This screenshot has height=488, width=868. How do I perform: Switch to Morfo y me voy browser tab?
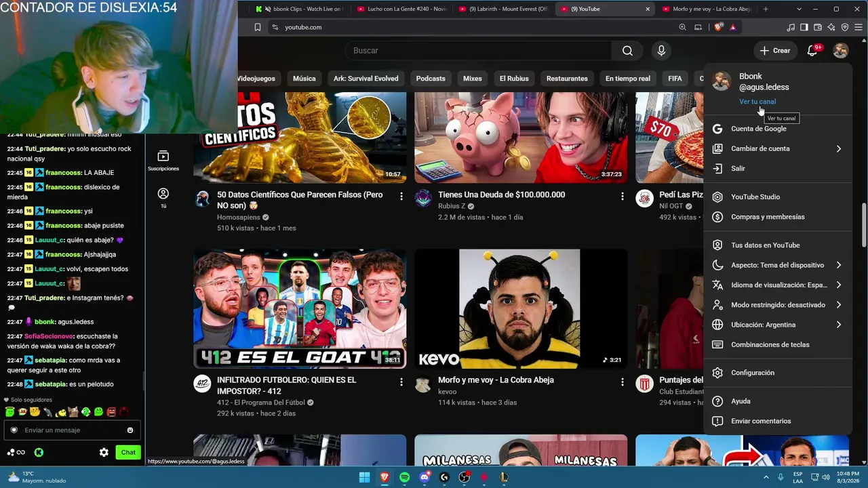click(x=707, y=9)
